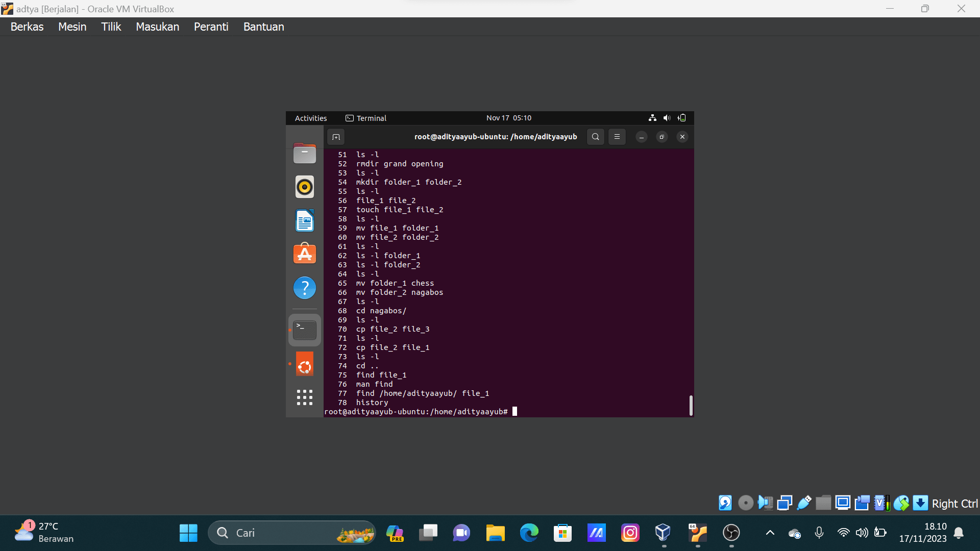Expand hidden system tray icons
This screenshot has width=980, height=551.
tap(770, 533)
